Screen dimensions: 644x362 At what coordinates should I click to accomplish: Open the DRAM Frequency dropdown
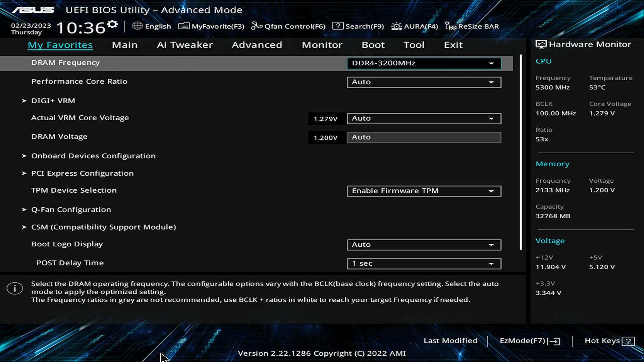click(424, 63)
